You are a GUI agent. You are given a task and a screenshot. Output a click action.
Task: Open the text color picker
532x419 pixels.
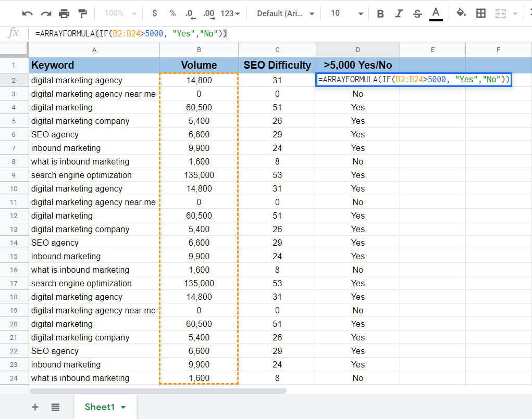[436, 14]
